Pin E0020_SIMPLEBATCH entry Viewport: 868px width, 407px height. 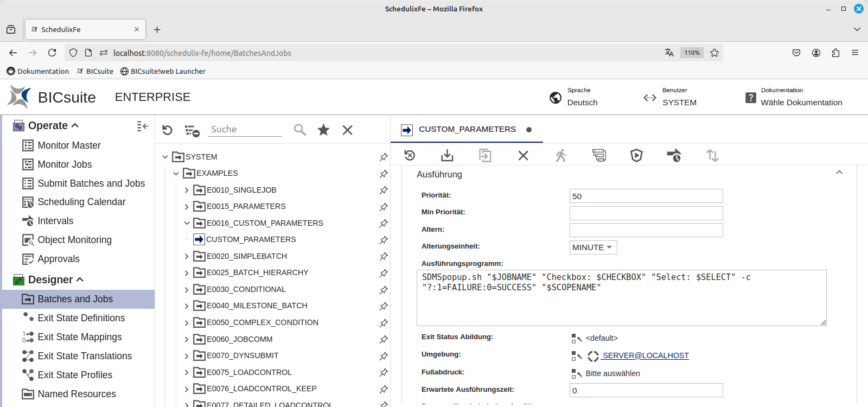tap(384, 256)
